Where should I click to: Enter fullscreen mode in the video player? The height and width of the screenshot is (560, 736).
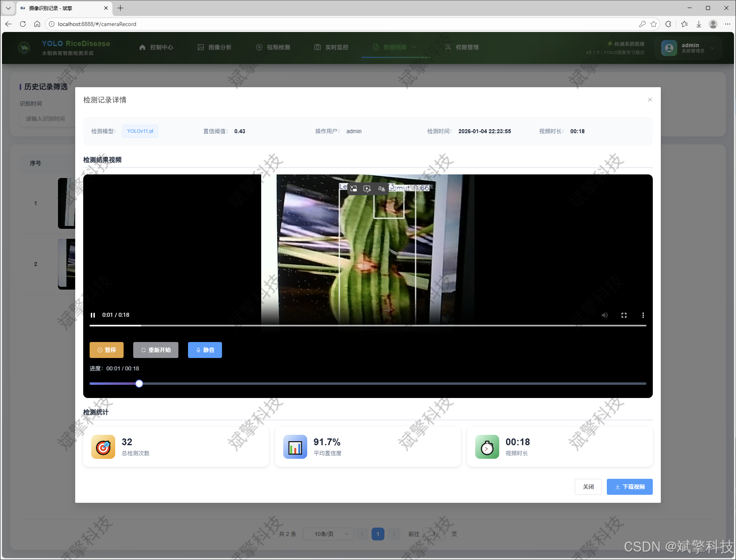pos(624,315)
